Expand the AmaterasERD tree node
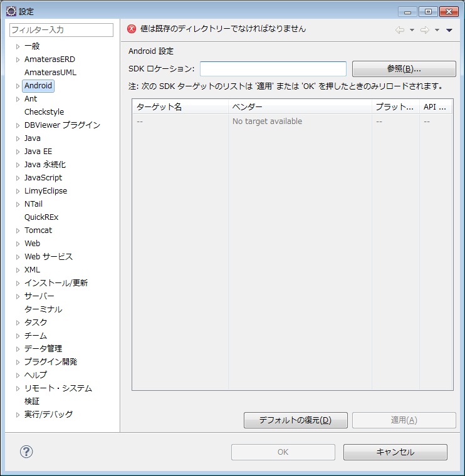This screenshot has width=465, height=476. tap(18, 59)
